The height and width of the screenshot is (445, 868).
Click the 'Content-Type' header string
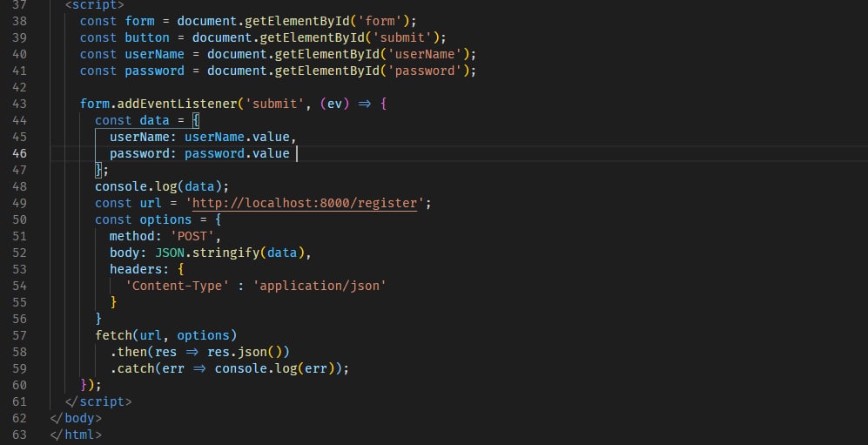(177, 286)
